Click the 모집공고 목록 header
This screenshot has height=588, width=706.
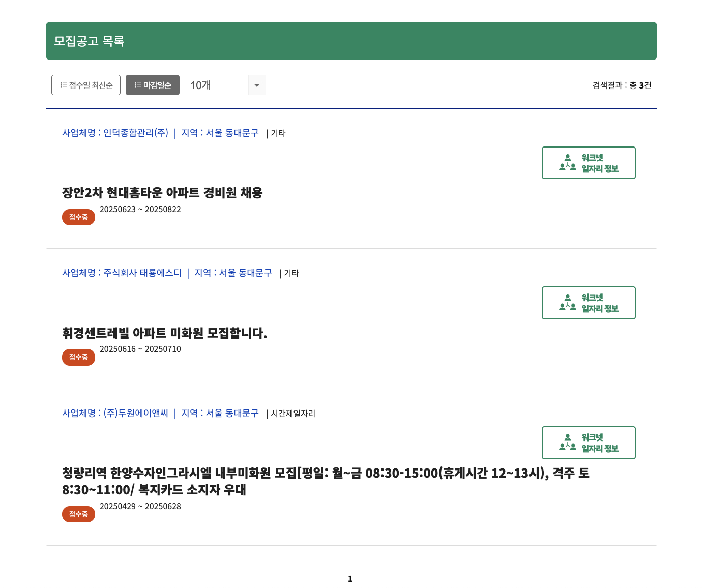(90, 41)
